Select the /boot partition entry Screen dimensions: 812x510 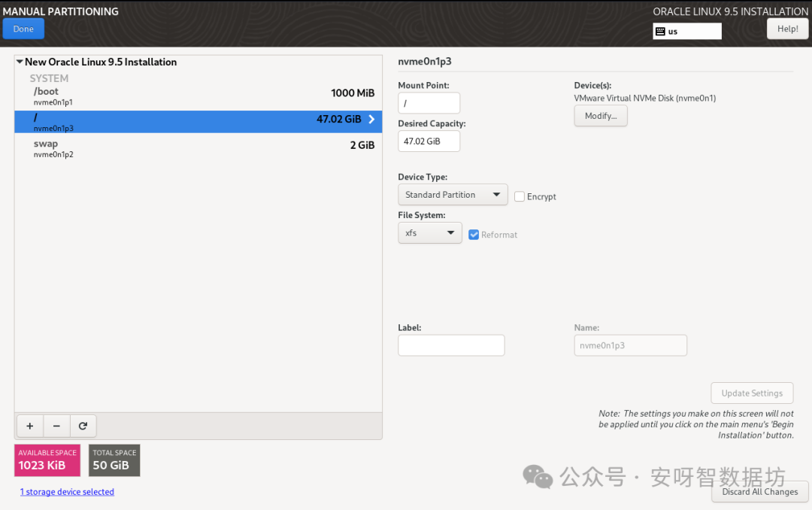pyautogui.click(x=198, y=96)
